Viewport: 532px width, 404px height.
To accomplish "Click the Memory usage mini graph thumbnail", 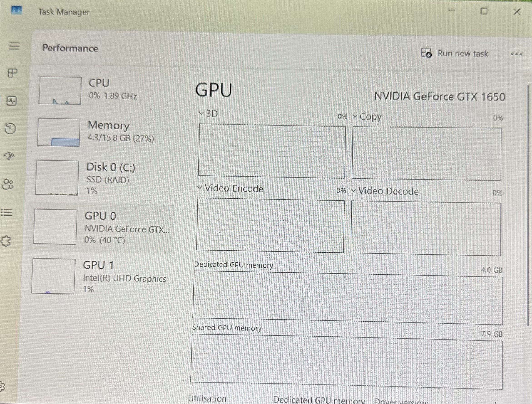I will (x=59, y=132).
